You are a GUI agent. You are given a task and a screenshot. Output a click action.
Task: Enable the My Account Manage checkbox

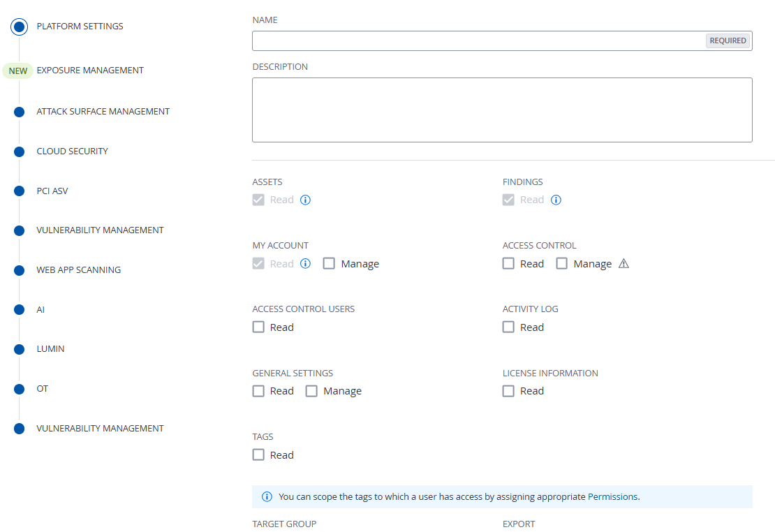coord(329,263)
